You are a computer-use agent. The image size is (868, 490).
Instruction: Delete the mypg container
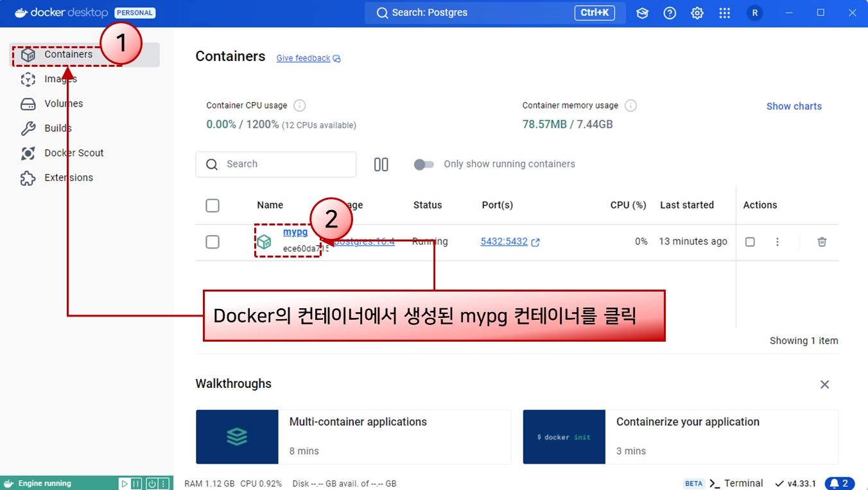pyautogui.click(x=822, y=242)
